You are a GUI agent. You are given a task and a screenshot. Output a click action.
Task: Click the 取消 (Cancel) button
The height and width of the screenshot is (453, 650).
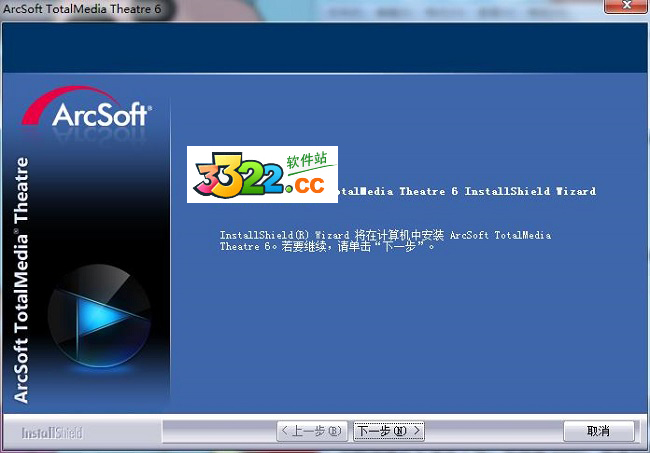598,431
